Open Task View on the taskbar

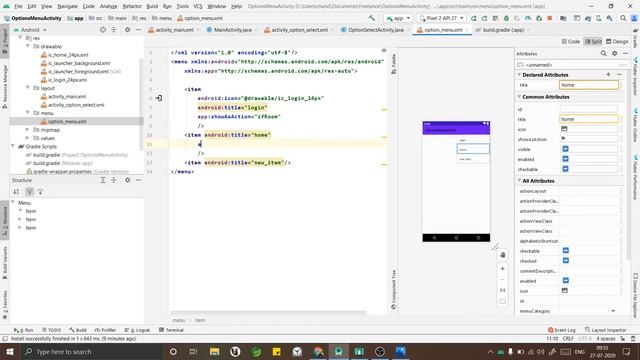coord(193,351)
